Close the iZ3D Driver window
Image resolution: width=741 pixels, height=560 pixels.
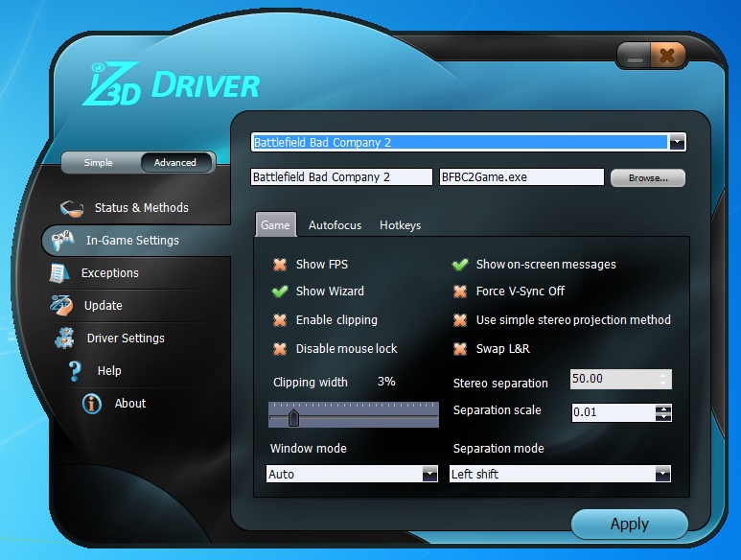[667, 57]
